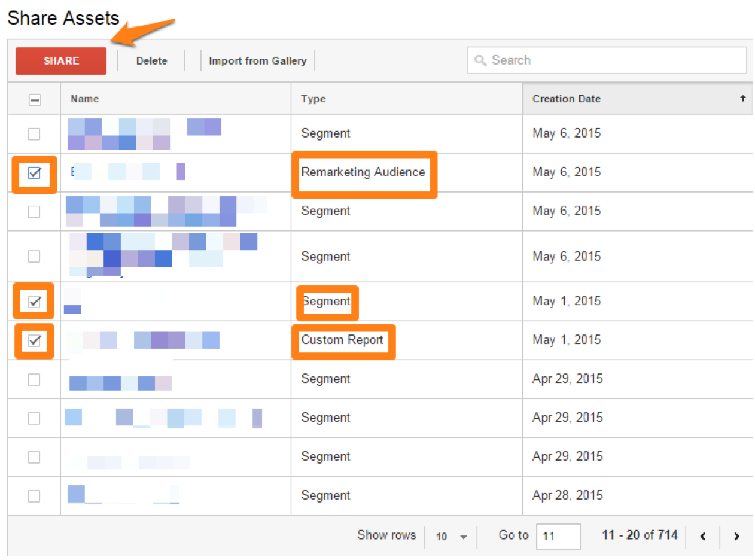Uncheck the May 1 Segment row checkbox
Screen dimensions: 755x560
(34, 302)
